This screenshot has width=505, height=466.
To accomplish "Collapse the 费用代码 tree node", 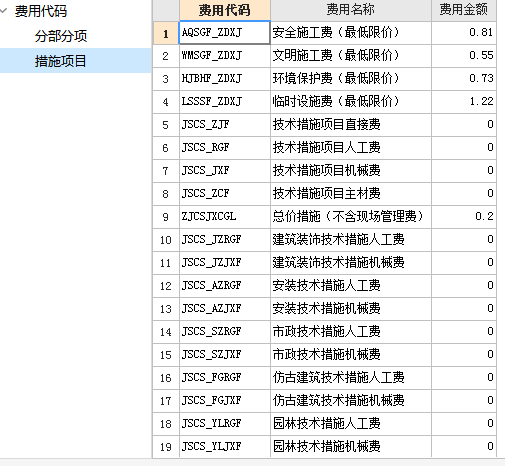I will [4, 11].
